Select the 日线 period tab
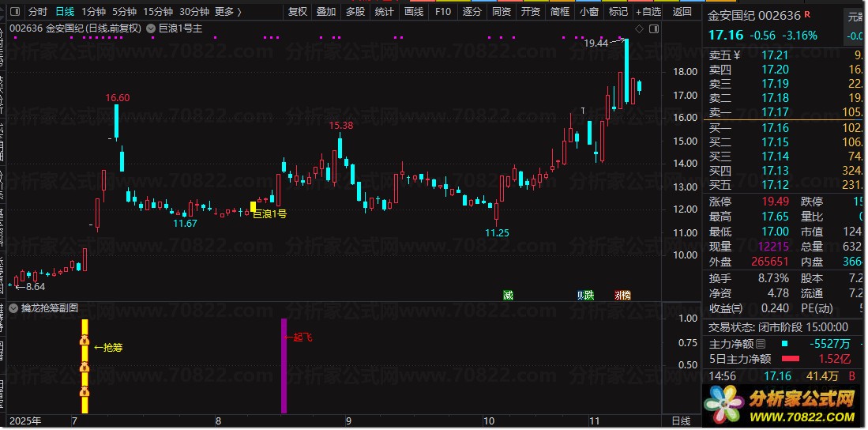This screenshot has height=430, width=868. [x=65, y=12]
